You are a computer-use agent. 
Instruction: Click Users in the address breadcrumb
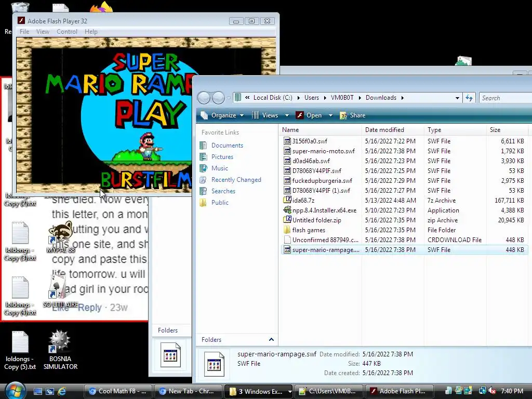(312, 98)
